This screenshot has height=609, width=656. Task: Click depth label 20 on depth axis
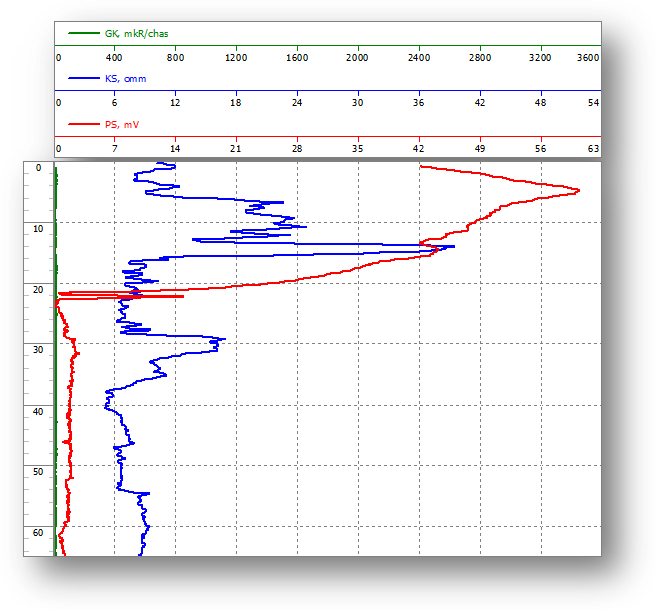pos(38,290)
